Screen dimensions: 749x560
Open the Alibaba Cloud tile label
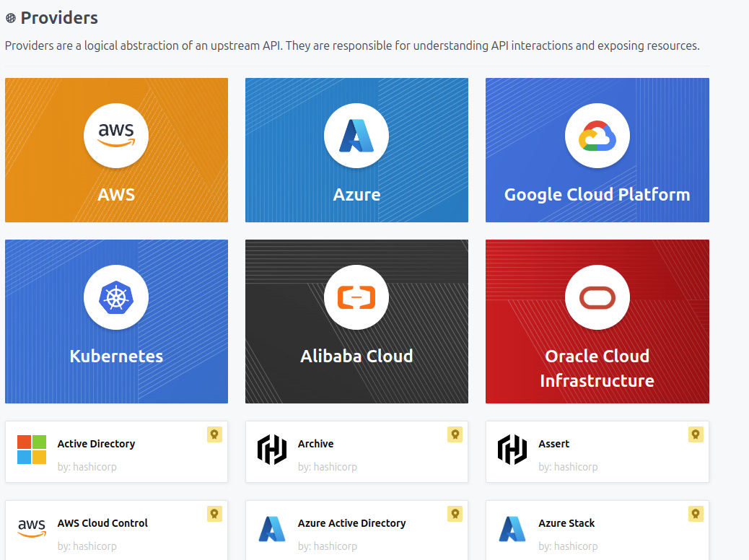(356, 356)
